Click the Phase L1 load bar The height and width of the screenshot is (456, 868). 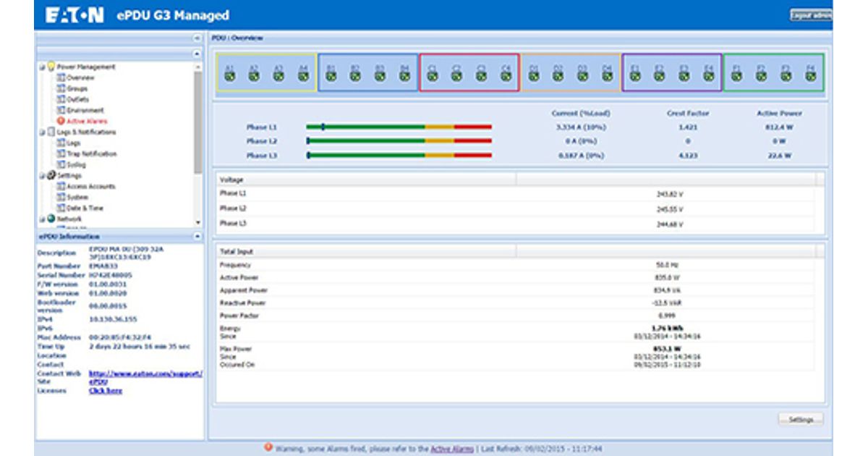(399, 127)
